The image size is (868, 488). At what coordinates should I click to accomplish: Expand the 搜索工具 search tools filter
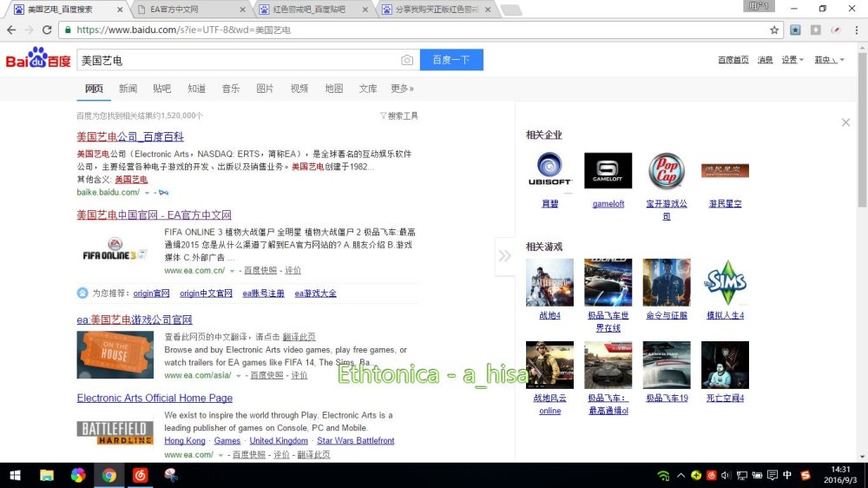coord(399,115)
